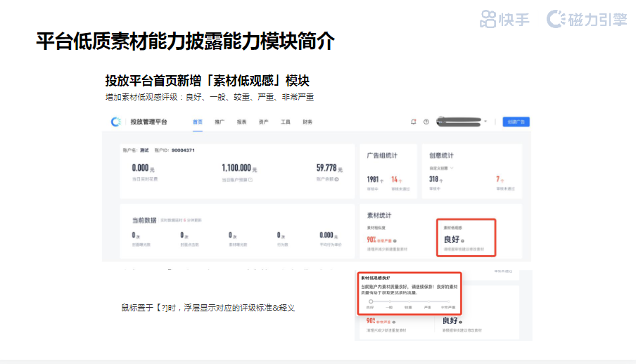Click info icon beside lower 90% value

394,323
